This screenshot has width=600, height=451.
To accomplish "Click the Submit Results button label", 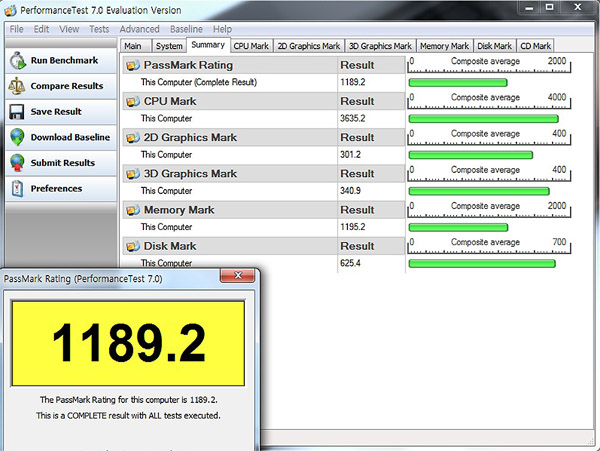I will pos(63,163).
